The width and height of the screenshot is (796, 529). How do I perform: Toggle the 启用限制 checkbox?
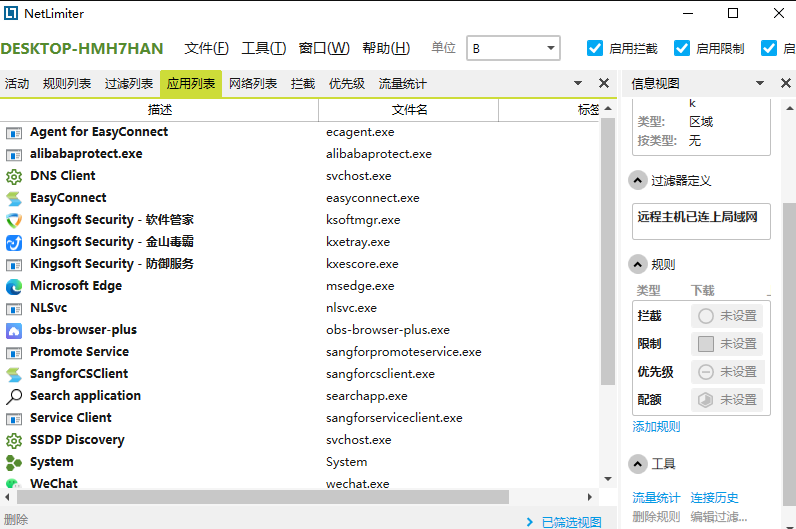[682, 48]
